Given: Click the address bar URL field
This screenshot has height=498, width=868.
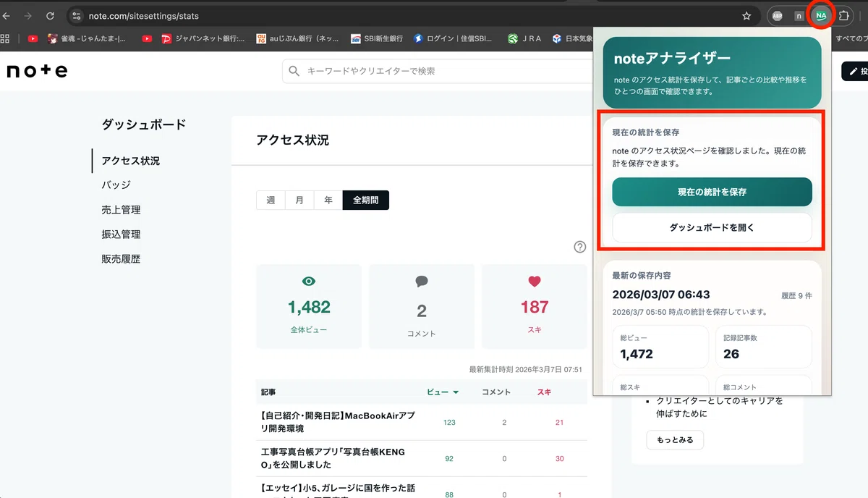Looking at the screenshot, I should pyautogui.click(x=412, y=15).
